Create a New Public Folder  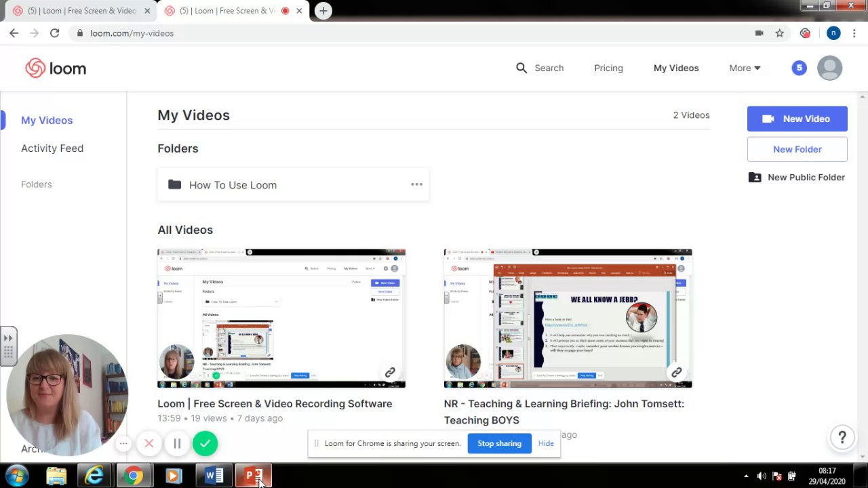pos(797,177)
